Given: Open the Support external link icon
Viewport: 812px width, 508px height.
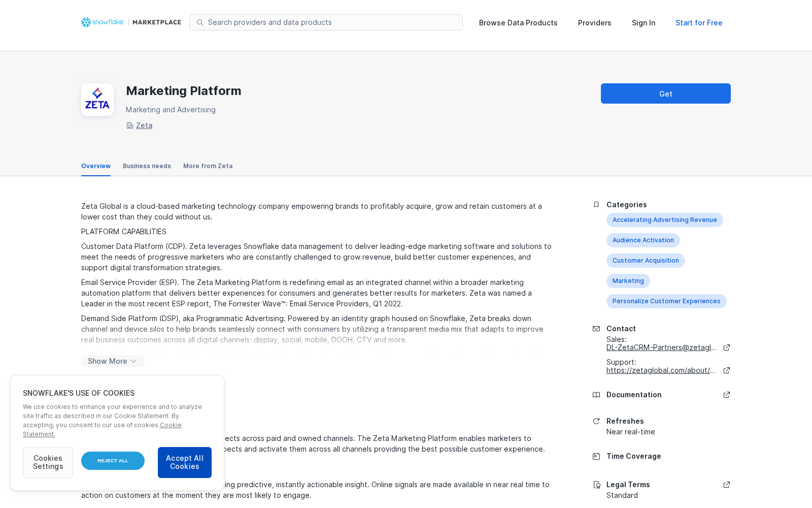Looking at the screenshot, I should [x=727, y=370].
